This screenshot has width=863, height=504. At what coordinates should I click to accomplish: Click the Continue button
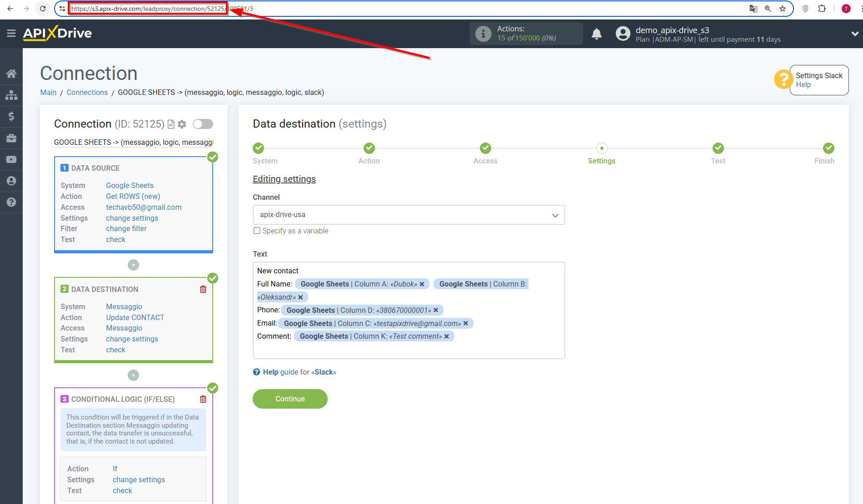coord(290,399)
